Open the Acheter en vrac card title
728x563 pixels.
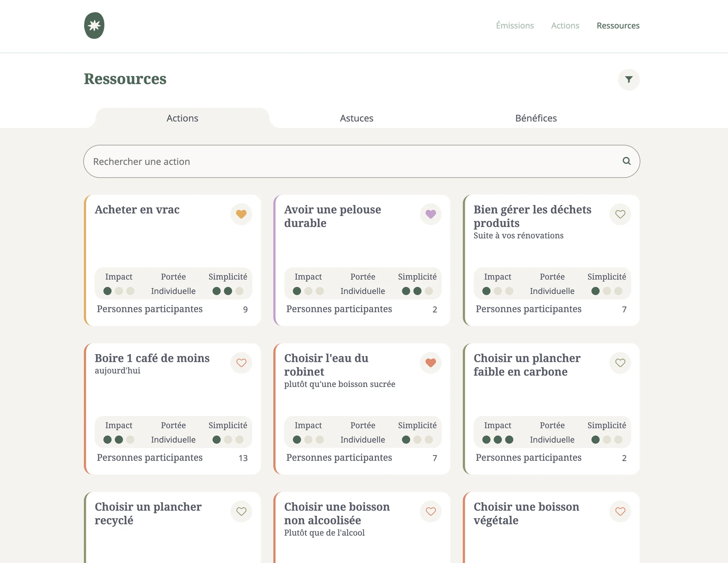point(137,209)
